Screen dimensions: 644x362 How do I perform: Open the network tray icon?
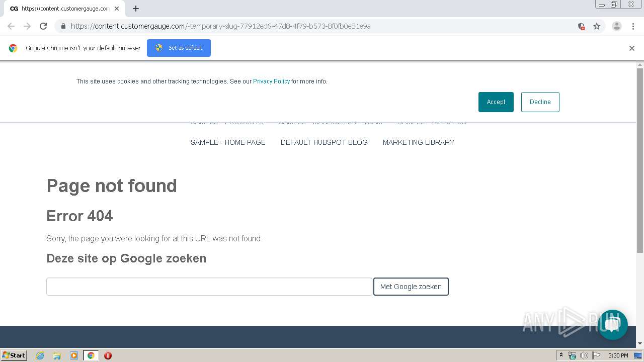572,355
